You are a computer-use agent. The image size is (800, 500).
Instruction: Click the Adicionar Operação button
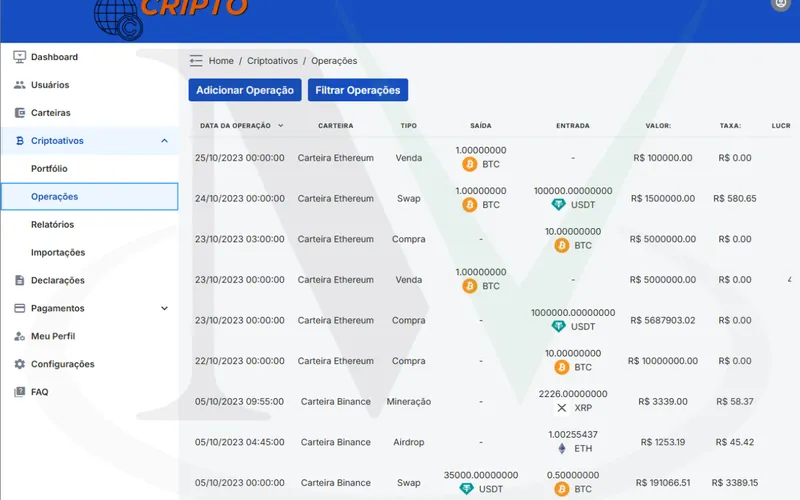[245, 90]
